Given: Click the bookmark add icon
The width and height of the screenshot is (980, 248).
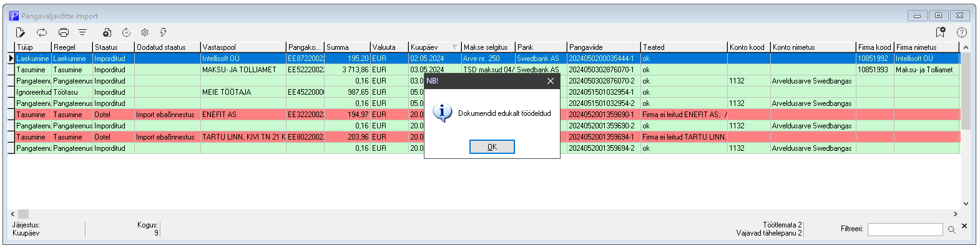Looking at the screenshot, I should (941, 32).
